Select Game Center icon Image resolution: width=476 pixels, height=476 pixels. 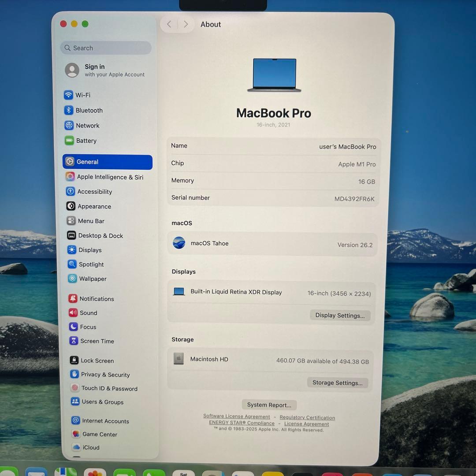(76, 434)
